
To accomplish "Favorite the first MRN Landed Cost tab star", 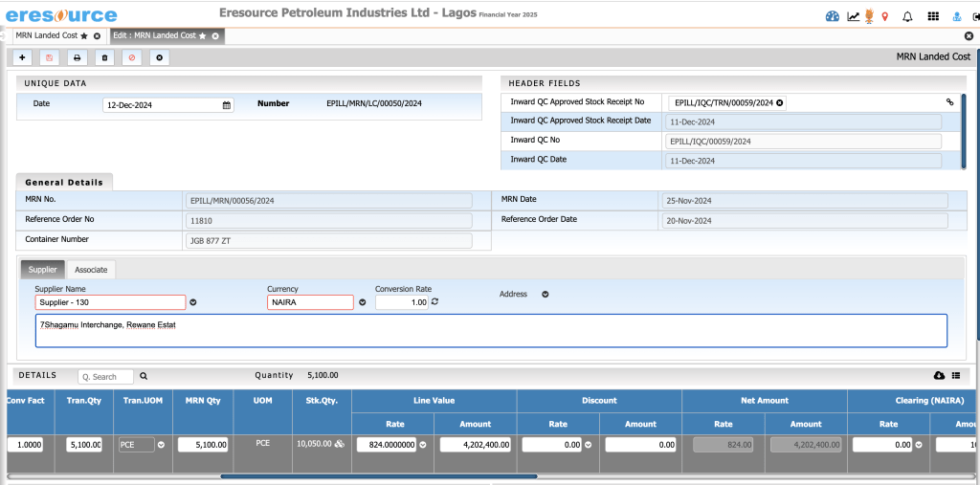I will click(x=84, y=35).
